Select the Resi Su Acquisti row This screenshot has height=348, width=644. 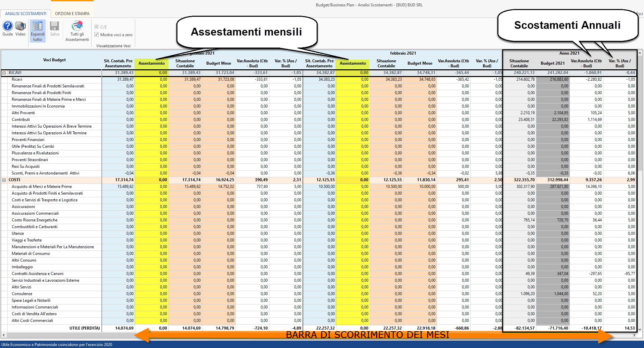25,166
